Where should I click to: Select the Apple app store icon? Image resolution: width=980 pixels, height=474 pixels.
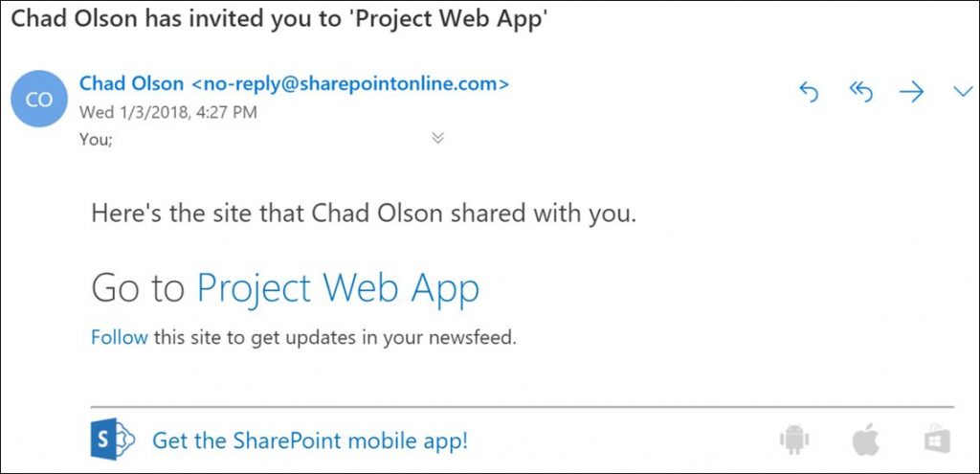[865, 439]
